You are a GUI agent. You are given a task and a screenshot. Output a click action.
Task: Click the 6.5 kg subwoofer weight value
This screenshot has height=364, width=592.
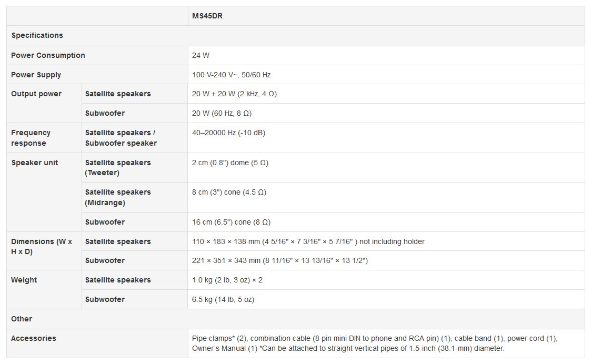223,299
